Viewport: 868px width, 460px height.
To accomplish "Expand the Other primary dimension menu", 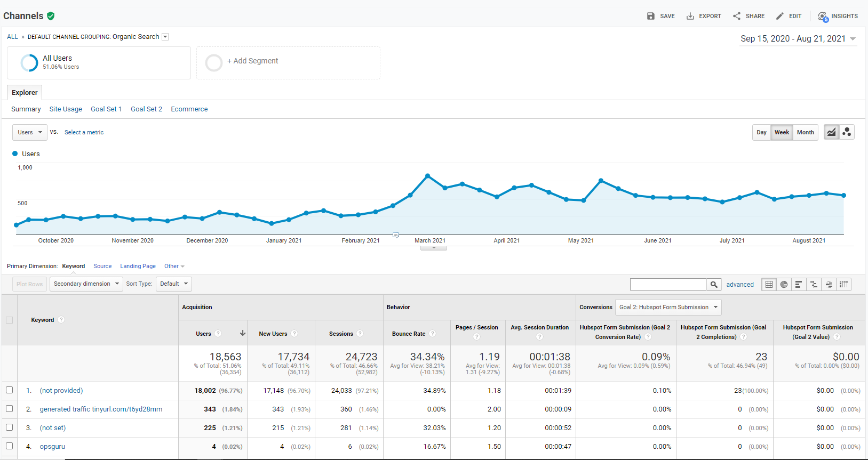I will 174,266.
